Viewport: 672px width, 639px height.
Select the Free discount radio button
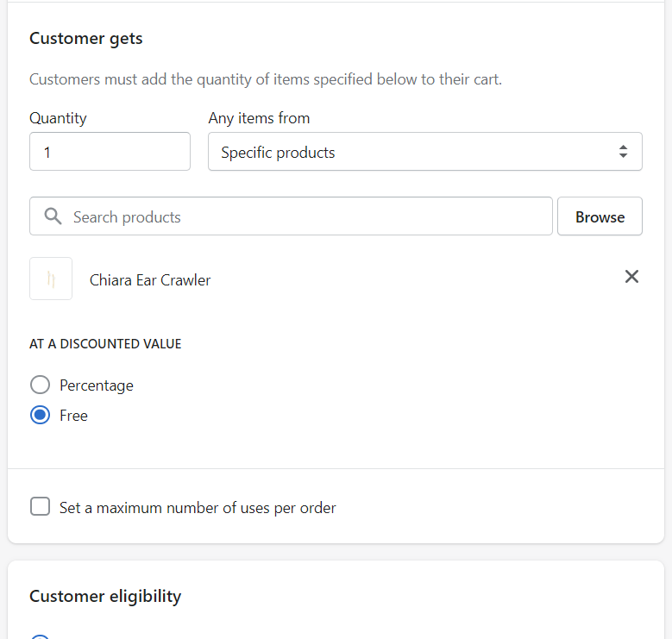(40, 415)
